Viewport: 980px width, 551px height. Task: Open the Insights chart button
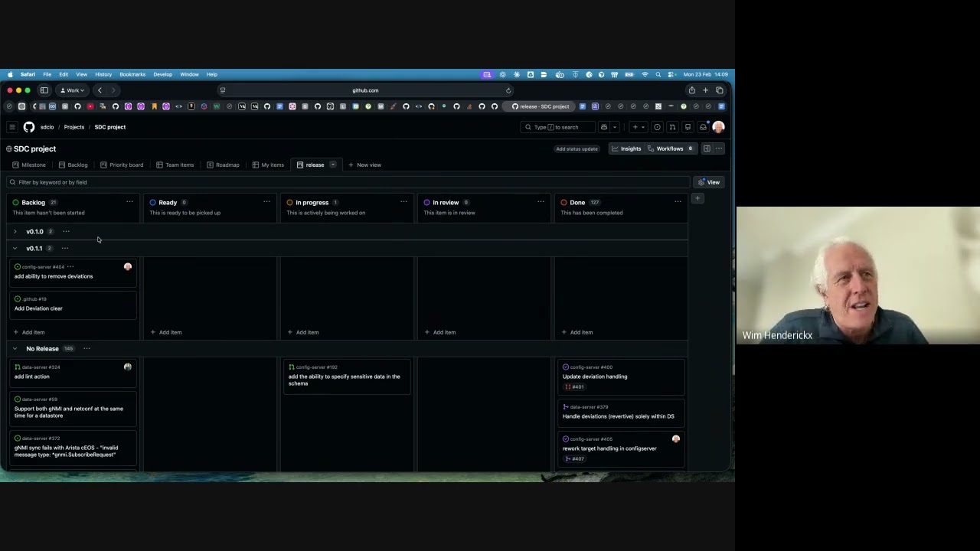pyautogui.click(x=626, y=148)
